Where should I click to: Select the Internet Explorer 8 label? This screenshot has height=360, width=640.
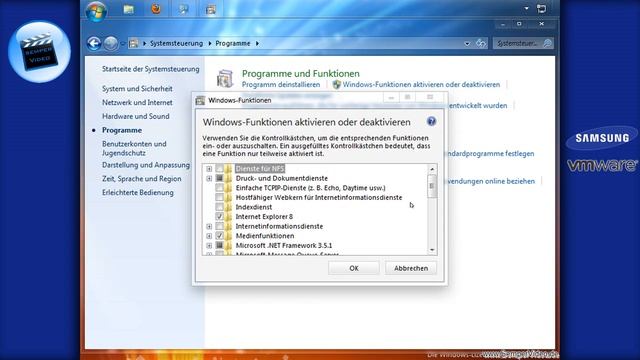(264, 217)
